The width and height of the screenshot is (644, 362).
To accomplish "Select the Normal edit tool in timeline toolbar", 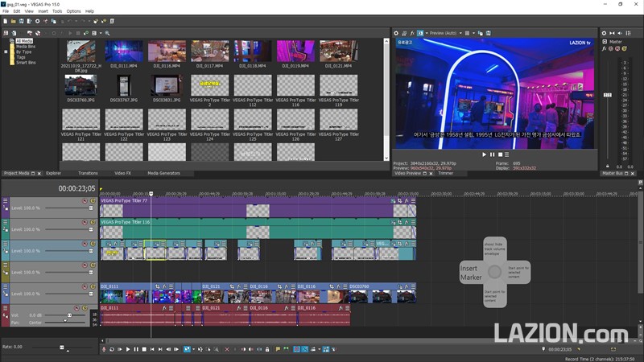I will 187,349.
